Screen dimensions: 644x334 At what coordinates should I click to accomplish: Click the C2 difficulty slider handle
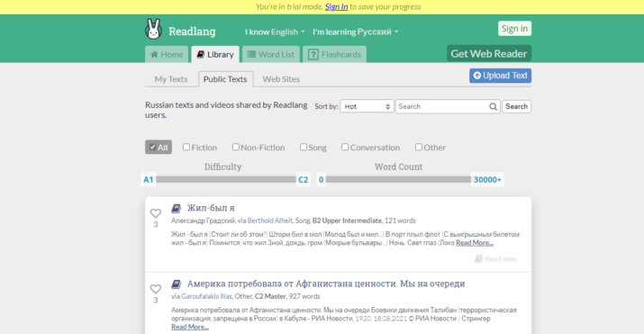coord(304,180)
